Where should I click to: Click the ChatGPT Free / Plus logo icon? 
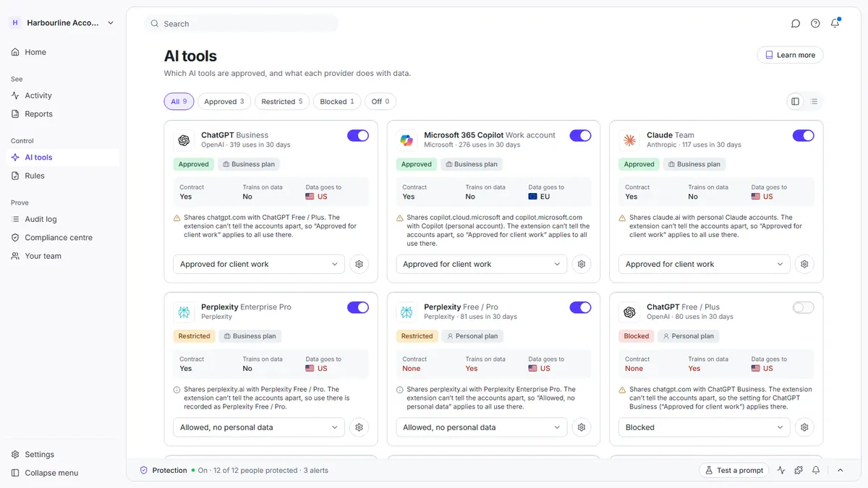629,312
